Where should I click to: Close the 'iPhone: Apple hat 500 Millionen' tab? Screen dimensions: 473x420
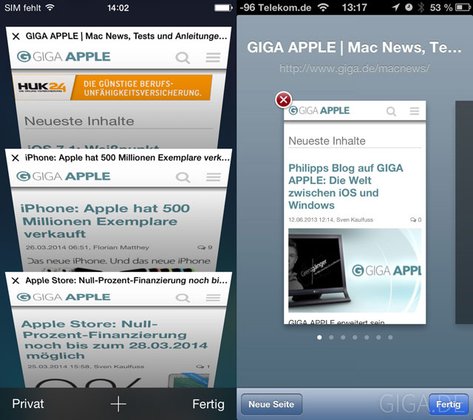tap(15, 158)
